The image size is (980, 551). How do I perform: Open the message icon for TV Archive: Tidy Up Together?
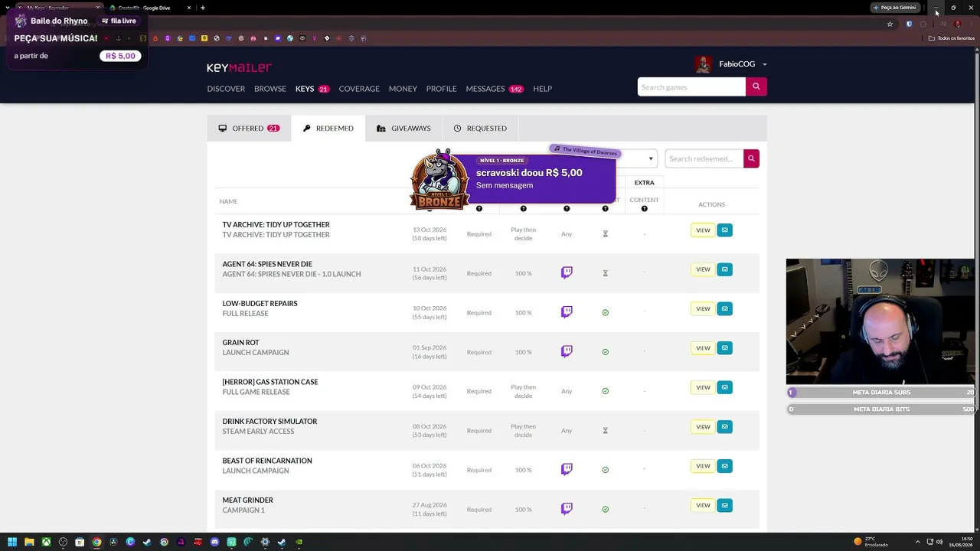pyautogui.click(x=724, y=230)
